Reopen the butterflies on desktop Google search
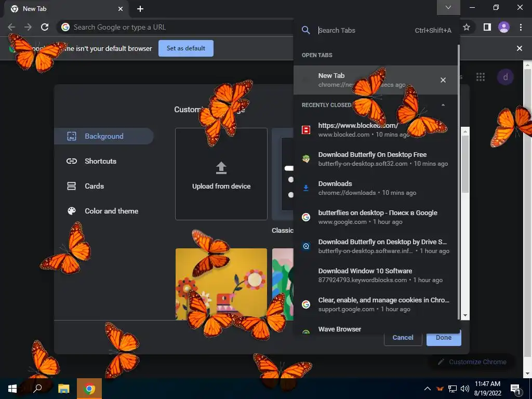The height and width of the screenshot is (399, 532). pyautogui.click(x=376, y=217)
